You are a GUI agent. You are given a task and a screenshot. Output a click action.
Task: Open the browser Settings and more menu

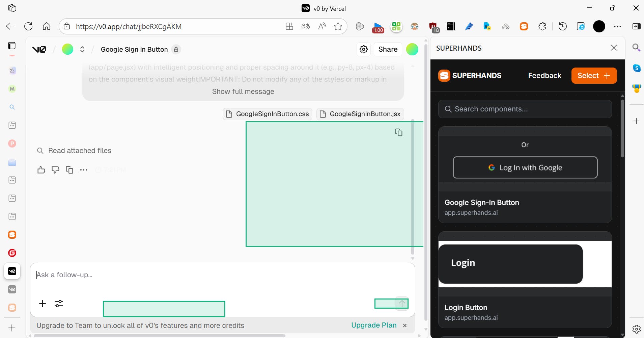(618, 26)
